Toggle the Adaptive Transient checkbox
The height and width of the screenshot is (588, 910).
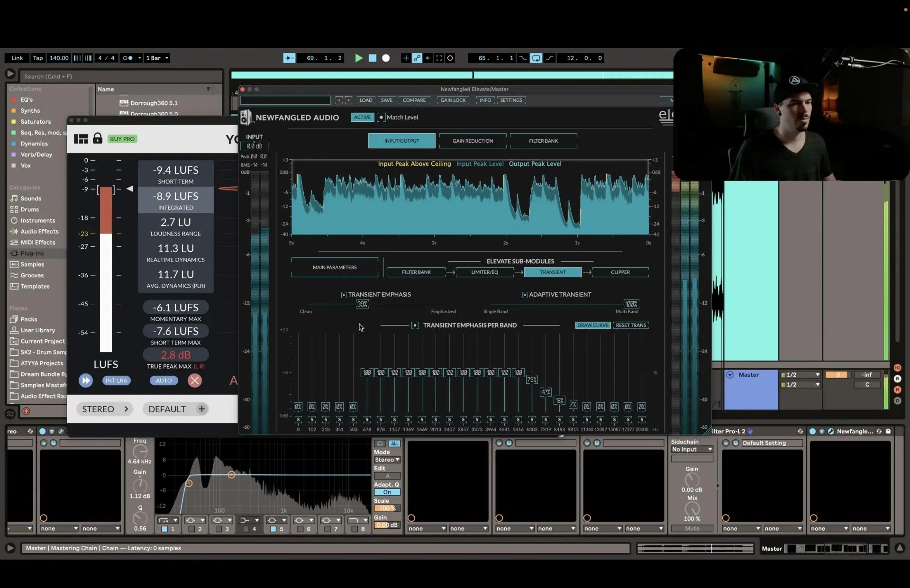point(525,295)
